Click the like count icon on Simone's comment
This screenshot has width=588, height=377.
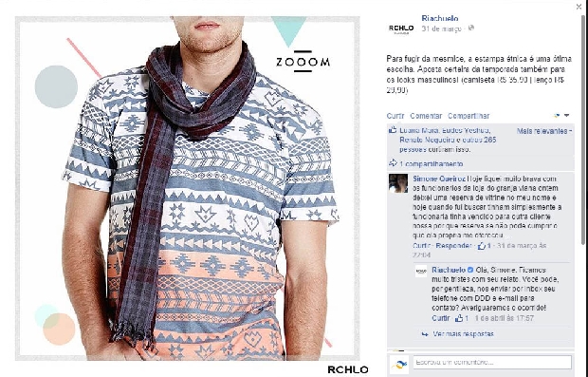(482, 246)
